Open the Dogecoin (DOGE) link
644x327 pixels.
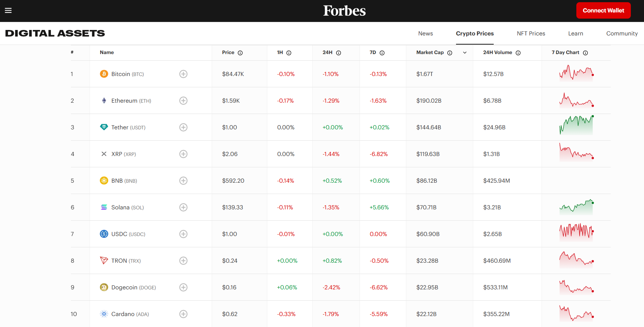(133, 288)
